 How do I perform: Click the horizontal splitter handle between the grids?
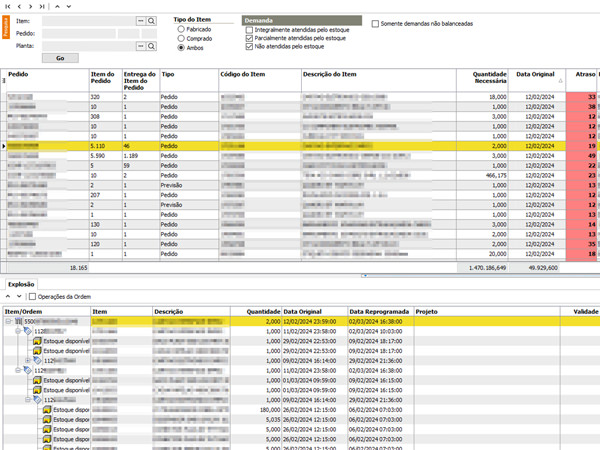pos(365,276)
